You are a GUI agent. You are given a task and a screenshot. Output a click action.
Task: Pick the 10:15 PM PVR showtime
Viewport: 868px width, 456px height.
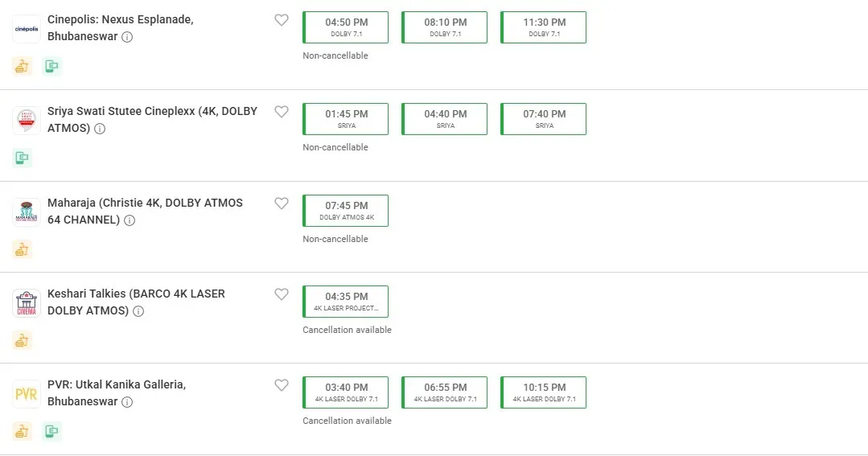tap(544, 392)
